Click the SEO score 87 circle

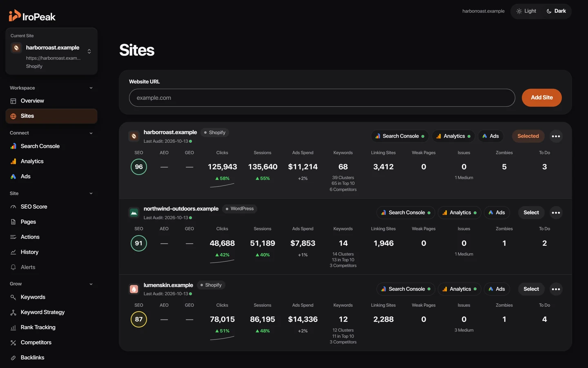pyautogui.click(x=139, y=319)
